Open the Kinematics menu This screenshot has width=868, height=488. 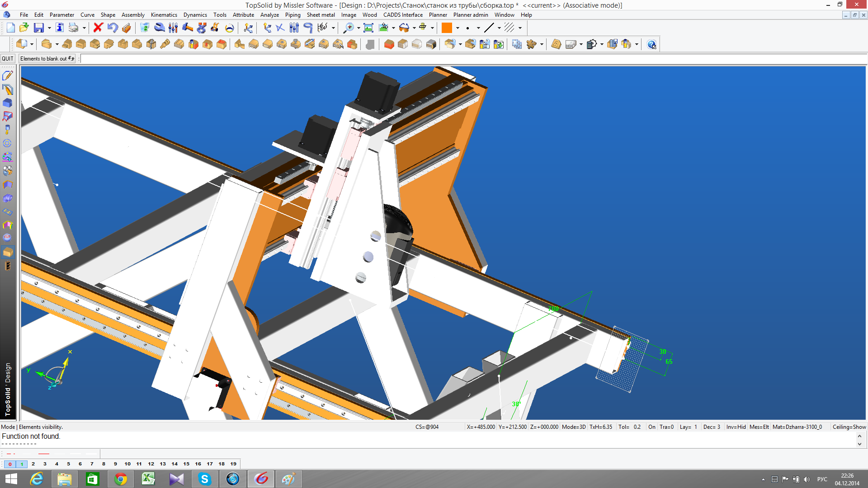pyautogui.click(x=164, y=15)
